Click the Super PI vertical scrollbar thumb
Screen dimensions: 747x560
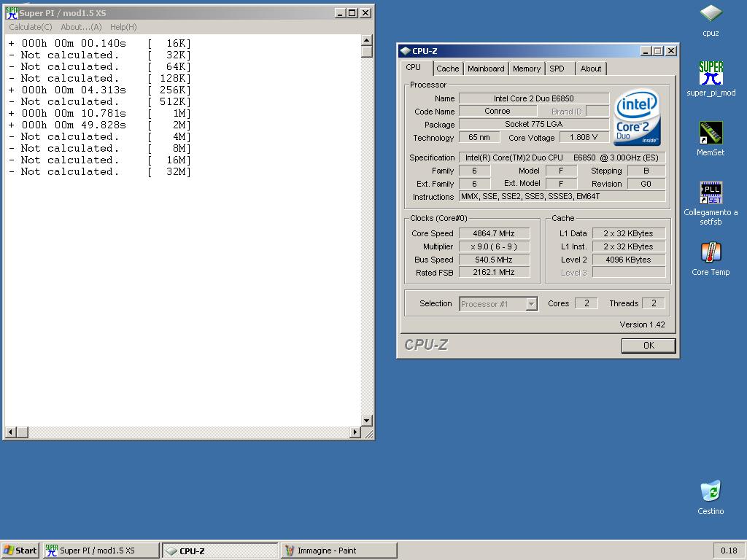366,52
